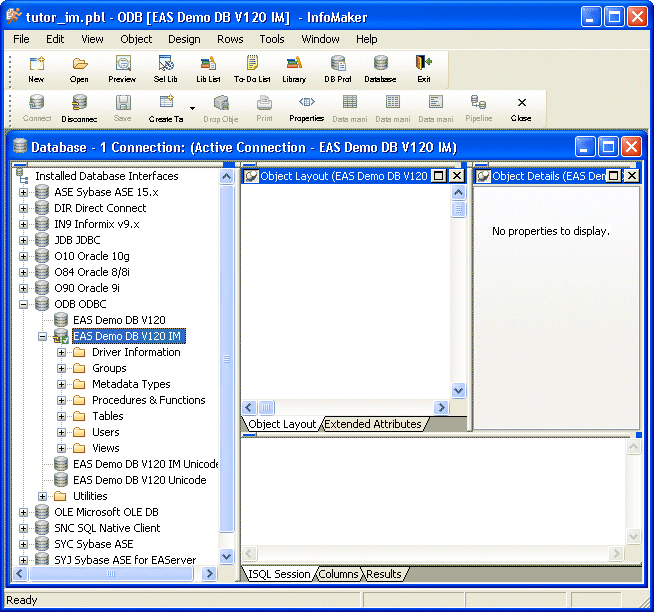Open the Tools menu

coord(272,39)
